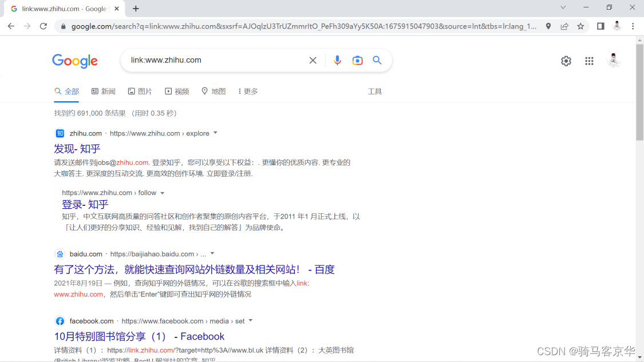View site info via the lock icon
The width and height of the screenshot is (644, 362).
(x=63, y=26)
